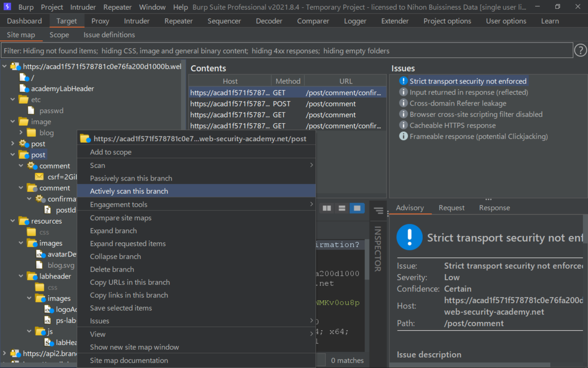The image size is (588, 368).
Task: Choose Show new site map window
Action: 196,347
